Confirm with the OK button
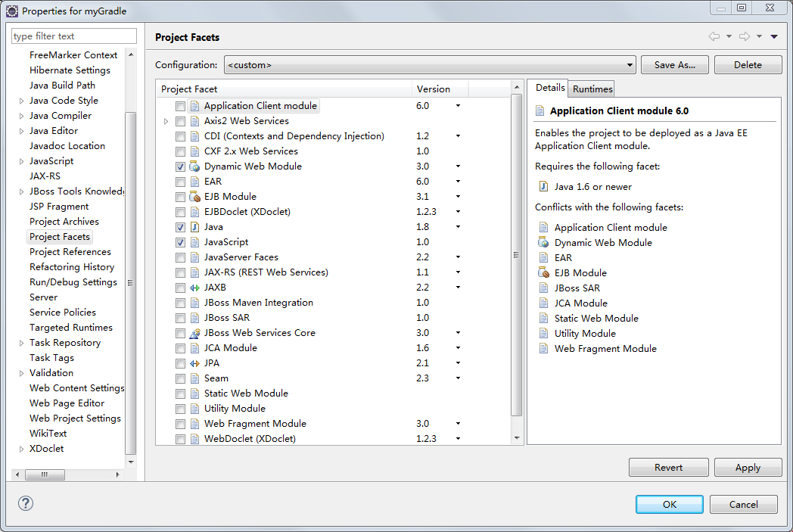The width and height of the screenshot is (793, 532). 669,504
